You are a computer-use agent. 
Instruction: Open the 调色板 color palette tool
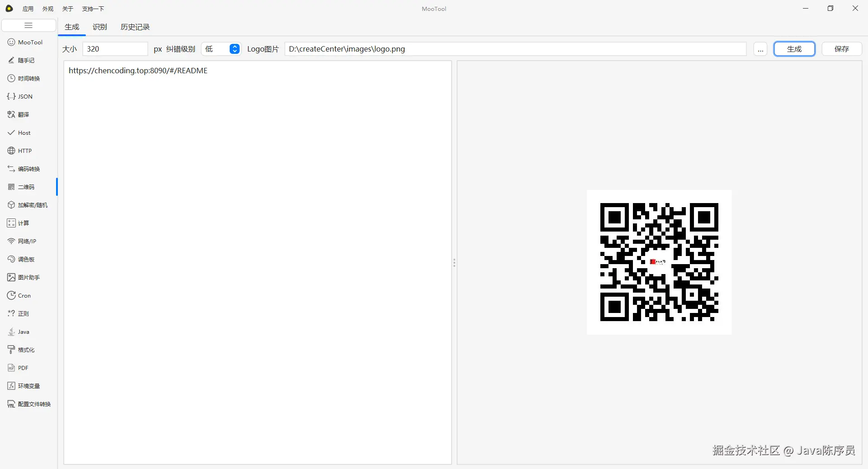point(29,259)
